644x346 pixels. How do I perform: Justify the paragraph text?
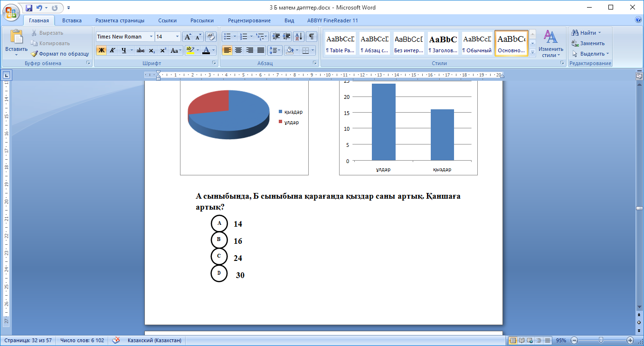point(260,50)
